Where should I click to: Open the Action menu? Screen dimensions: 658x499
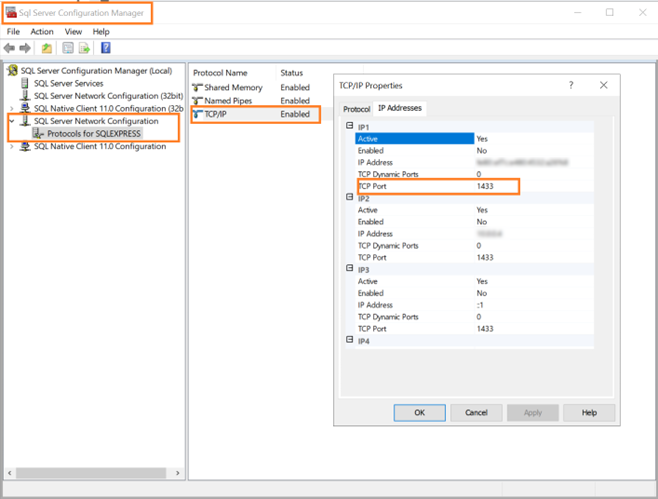tap(42, 32)
